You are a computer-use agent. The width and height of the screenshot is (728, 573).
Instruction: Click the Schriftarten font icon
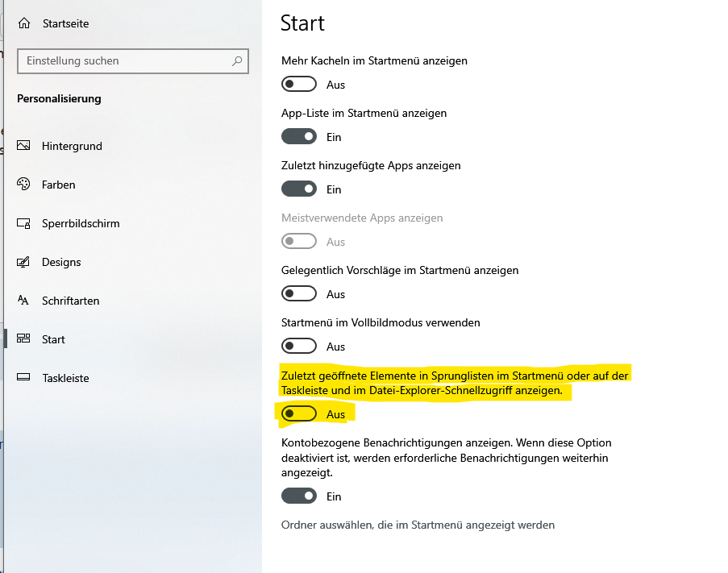24,301
